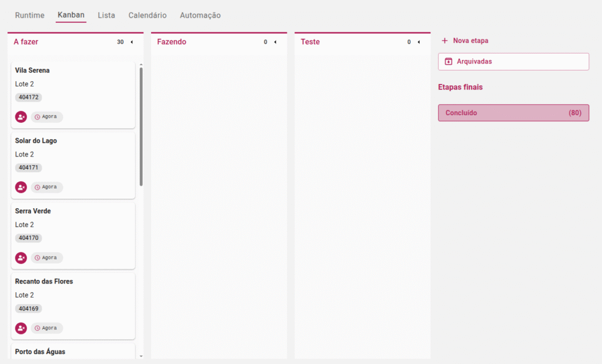This screenshot has width=602, height=364.
Task: Click the Teste column title
Action: [x=310, y=42]
